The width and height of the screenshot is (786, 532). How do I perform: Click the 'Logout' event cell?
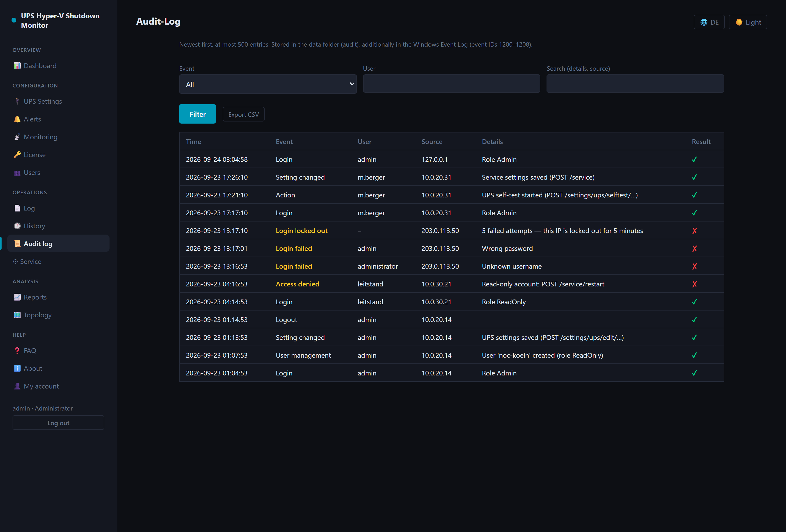286,320
